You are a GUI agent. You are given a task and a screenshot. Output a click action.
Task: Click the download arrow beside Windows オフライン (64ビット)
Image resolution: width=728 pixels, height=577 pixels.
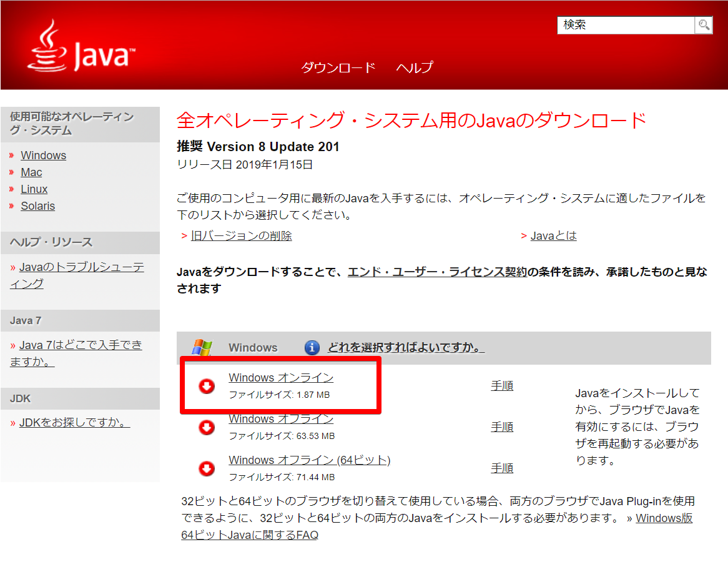pyautogui.click(x=207, y=468)
